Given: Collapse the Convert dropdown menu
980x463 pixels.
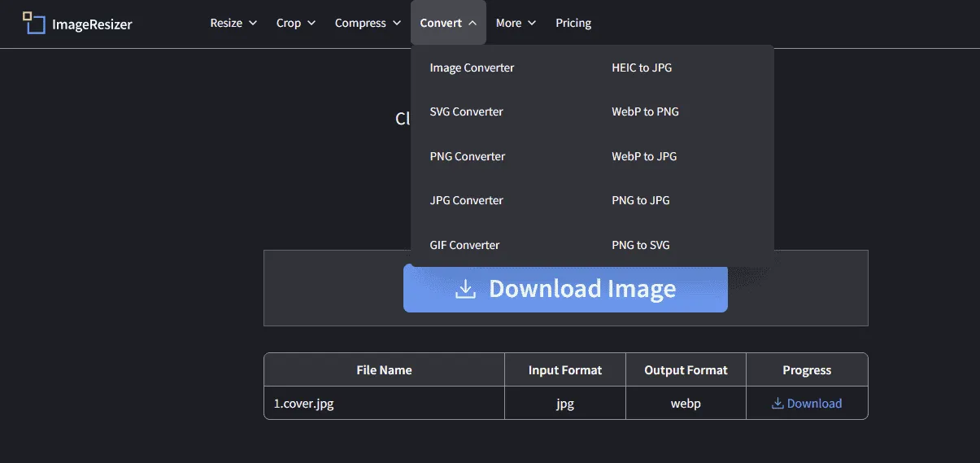Looking at the screenshot, I should (448, 23).
